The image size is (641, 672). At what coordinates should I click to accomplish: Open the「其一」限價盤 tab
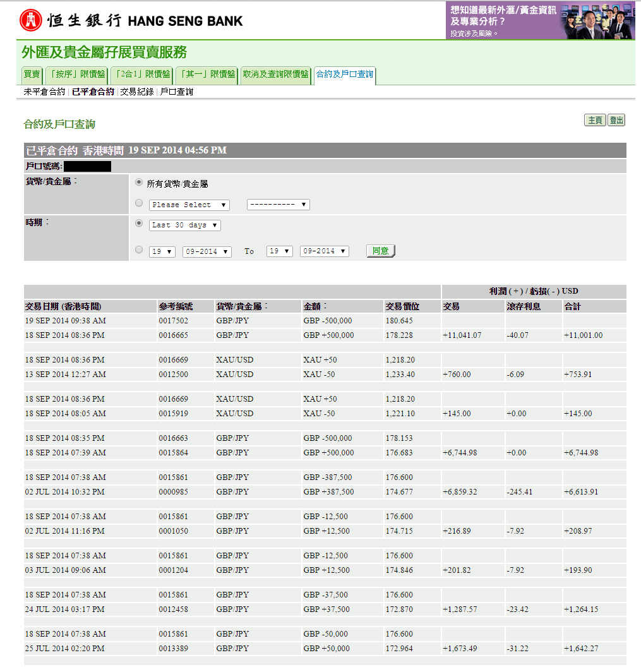pos(207,75)
